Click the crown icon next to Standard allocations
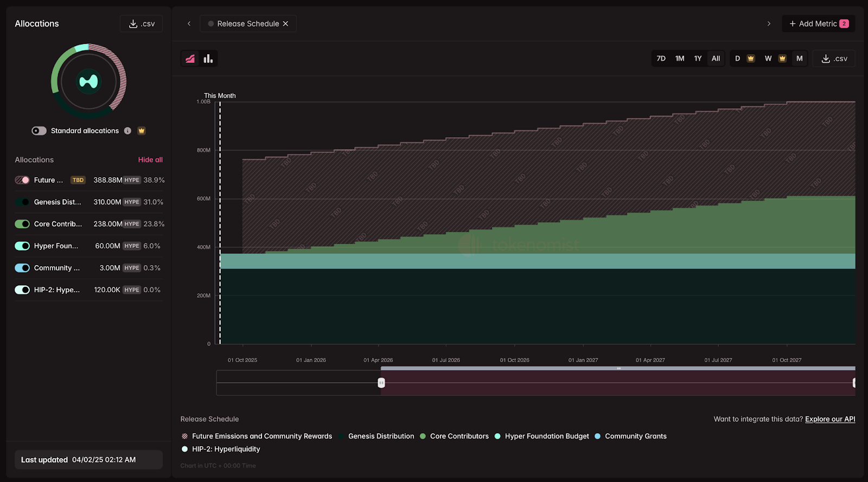This screenshot has width=868, height=482. [x=142, y=131]
